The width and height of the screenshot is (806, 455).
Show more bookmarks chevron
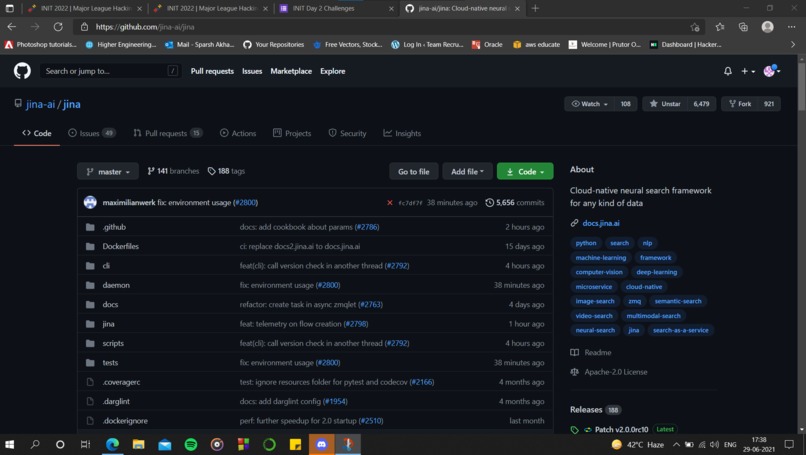coord(793,45)
